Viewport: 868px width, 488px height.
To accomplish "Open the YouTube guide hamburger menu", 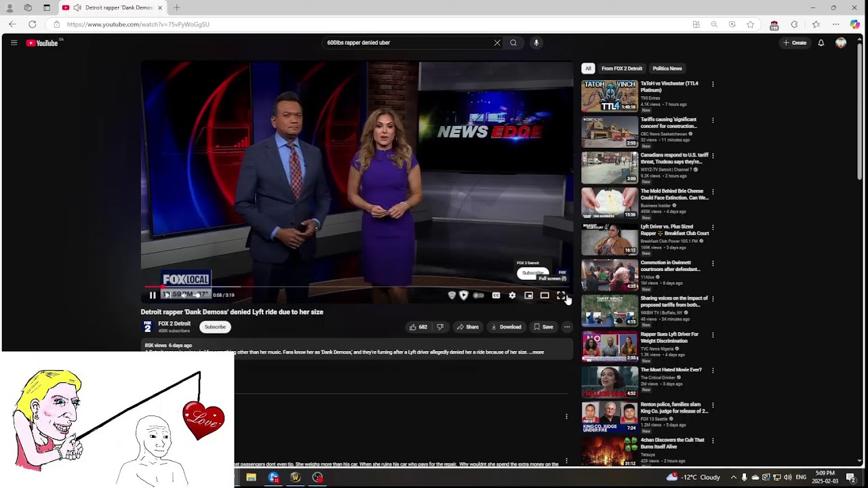I will (14, 43).
